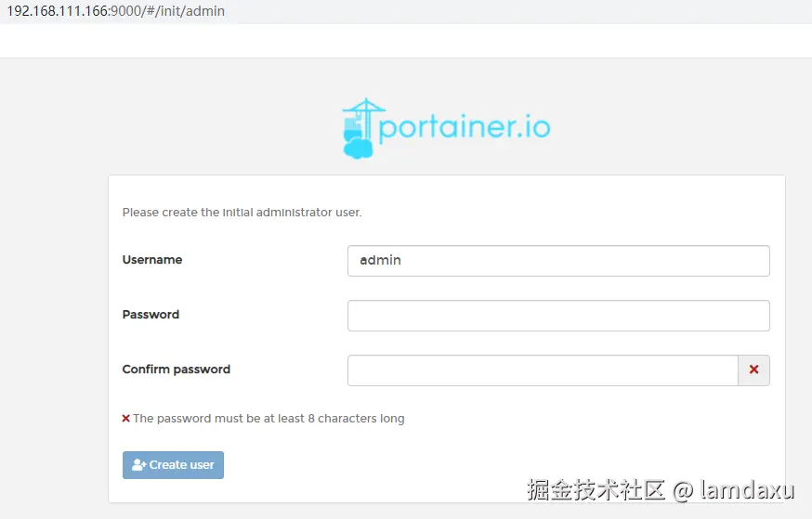
Task: Click the 'Please create the initial administrator' text
Action: (242, 213)
